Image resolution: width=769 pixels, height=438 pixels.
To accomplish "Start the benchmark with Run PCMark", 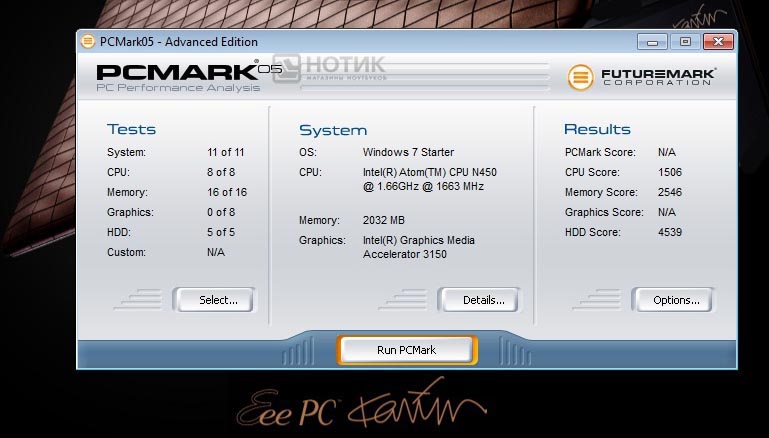I will [407, 350].
